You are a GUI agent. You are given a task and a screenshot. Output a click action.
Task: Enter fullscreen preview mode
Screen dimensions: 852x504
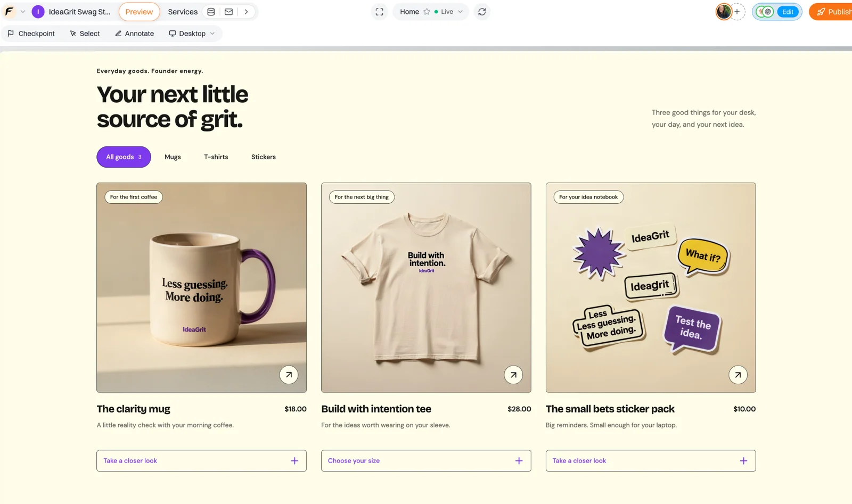tap(379, 12)
